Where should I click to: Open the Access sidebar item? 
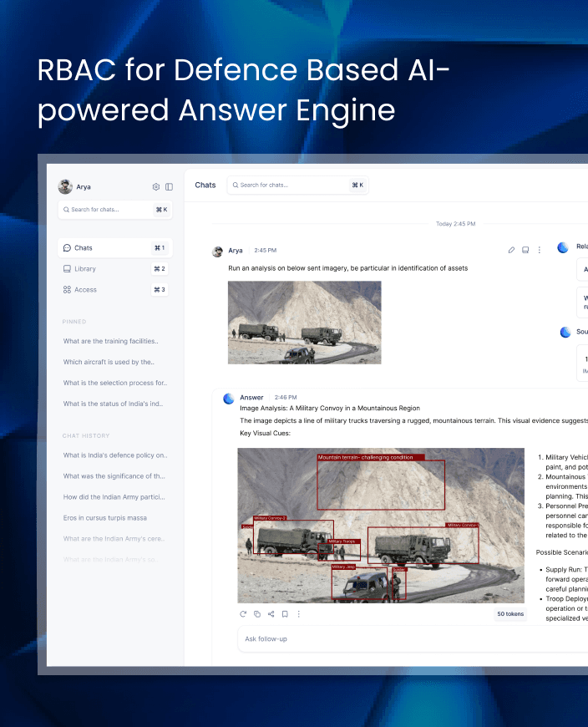115,290
